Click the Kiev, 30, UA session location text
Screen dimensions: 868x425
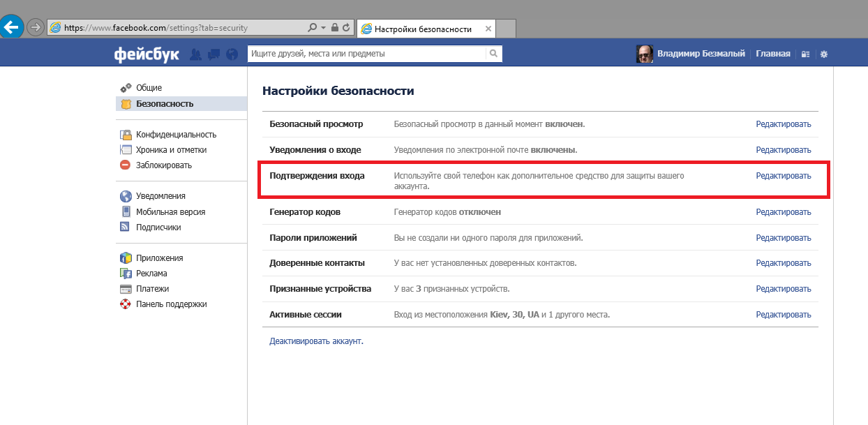tap(515, 315)
